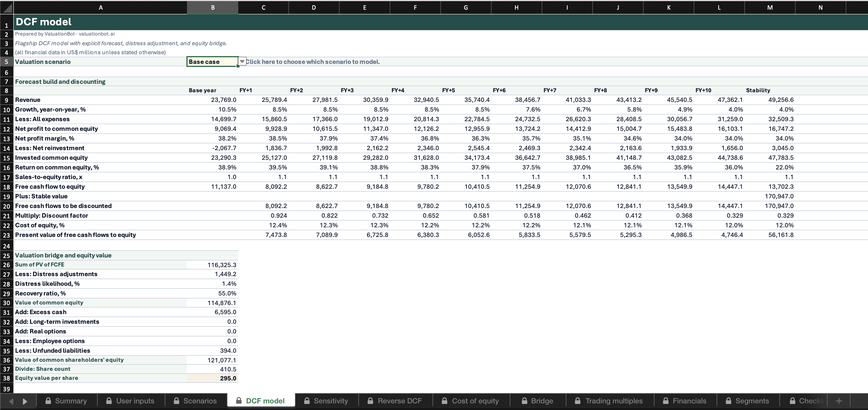The image size is (868, 410).
Task: Open the Valuation scenario dropdown arrow
Action: click(x=242, y=62)
